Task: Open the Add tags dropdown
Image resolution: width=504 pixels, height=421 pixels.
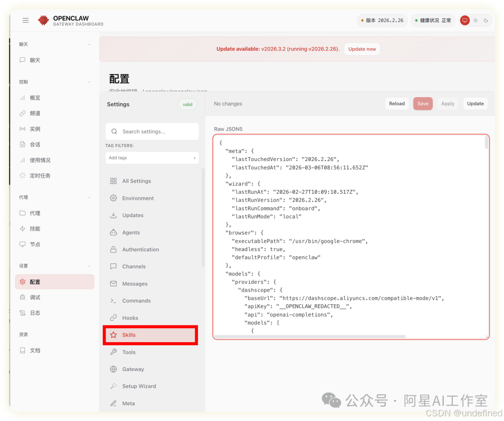Action: coord(152,158)
